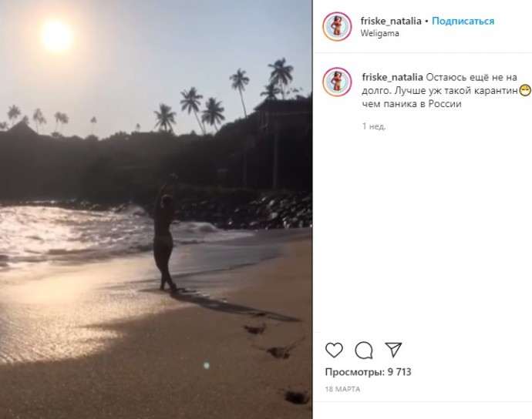
Task: Click the sunglasses emoji in the caption
Action: pos(525,90)
